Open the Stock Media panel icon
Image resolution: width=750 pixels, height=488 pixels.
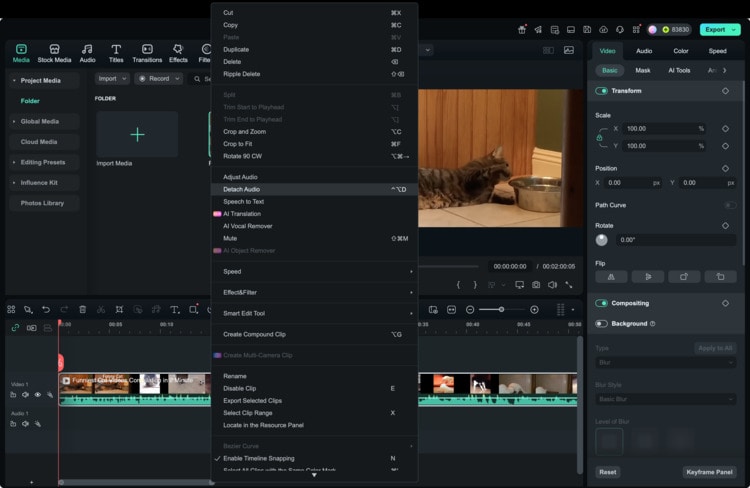tap(54, 49)
